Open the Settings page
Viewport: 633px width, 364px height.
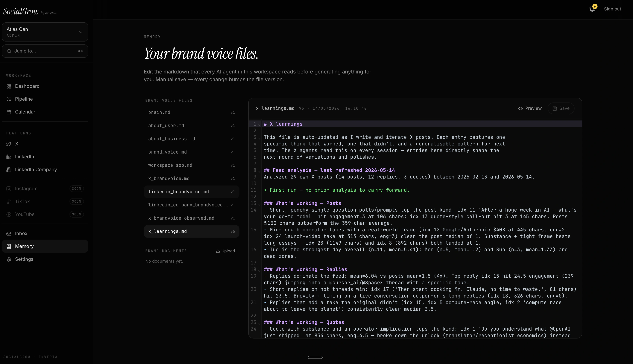click(45, 259)
